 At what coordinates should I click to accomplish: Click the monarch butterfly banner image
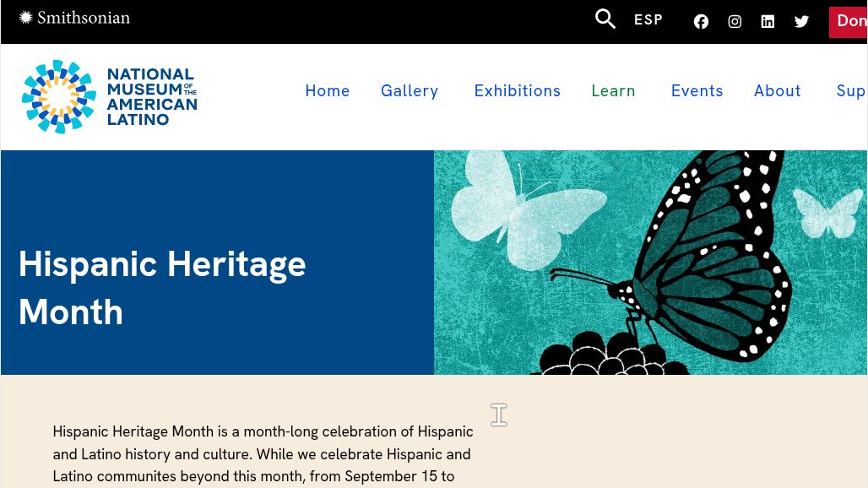pyautogui.click(x=650, y=263)
